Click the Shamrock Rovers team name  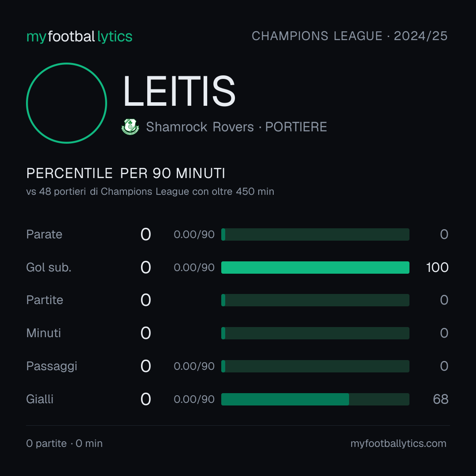click(x=200, y=127)
